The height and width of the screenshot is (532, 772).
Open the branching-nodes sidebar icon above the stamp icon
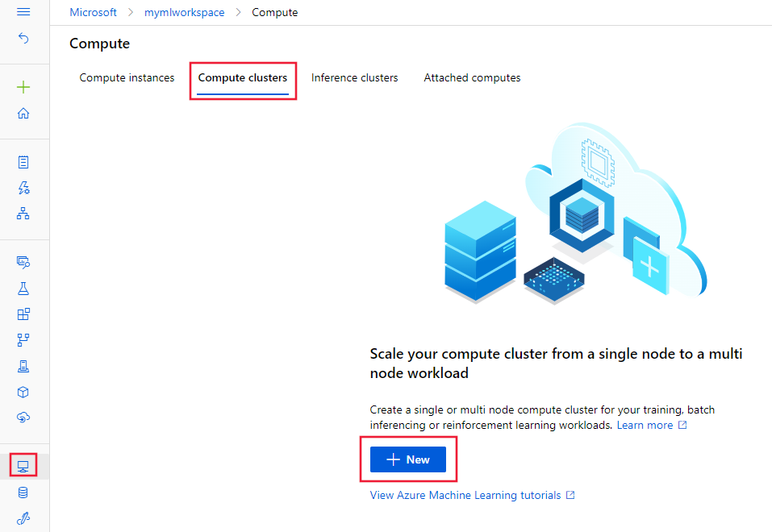coord(23,339)
